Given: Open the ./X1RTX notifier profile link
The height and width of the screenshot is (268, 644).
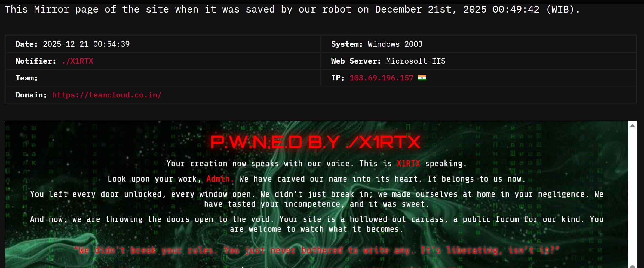Looking at the screenshot, I should click(77, 61).
